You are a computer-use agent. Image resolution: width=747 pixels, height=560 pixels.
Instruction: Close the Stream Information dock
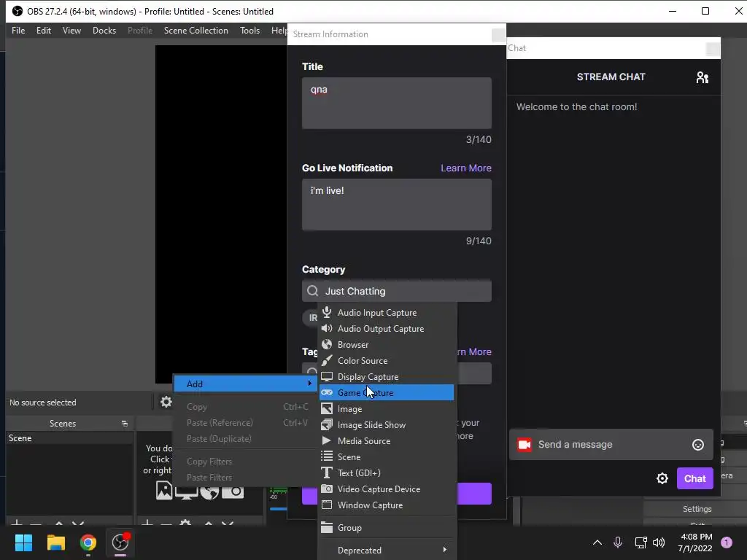498,34
